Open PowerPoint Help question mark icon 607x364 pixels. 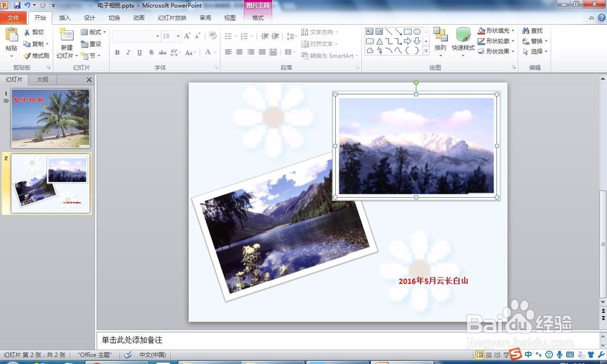click(x=602, y=18)
